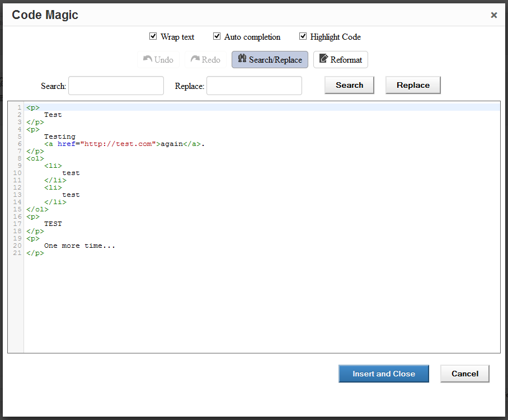
Task: Toggle the Highlight Code checkbox
Action: [x=303, y=36]
